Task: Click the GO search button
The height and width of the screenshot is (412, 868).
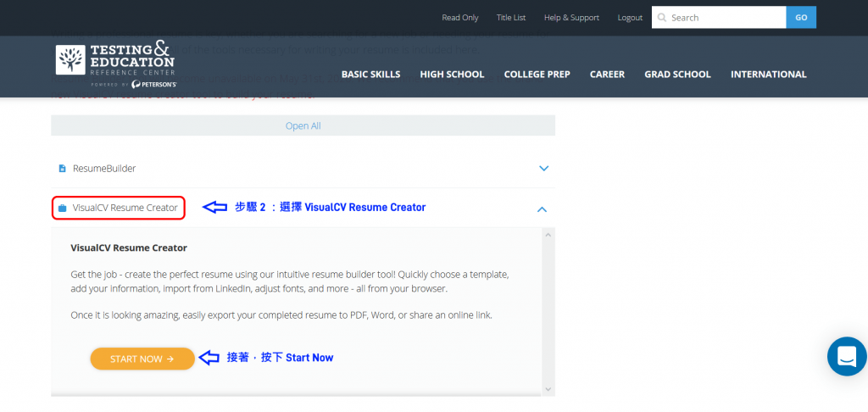Action: [801, 18]
